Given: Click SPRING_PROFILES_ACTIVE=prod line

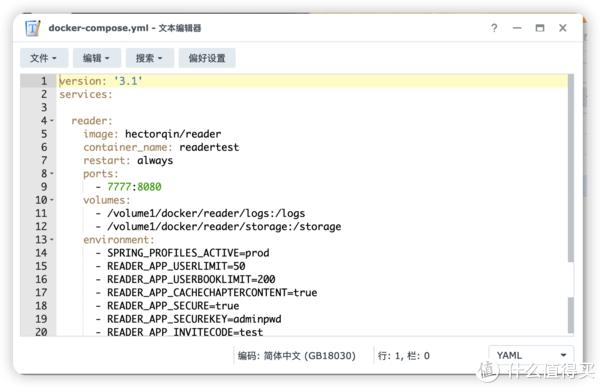Looking at the screenshot, I should coord(188,253).
